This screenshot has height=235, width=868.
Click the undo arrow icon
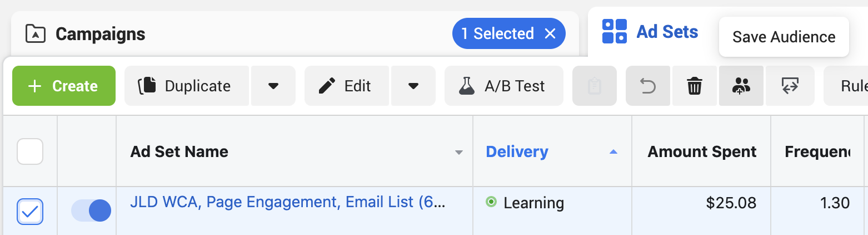pos(648,86)
